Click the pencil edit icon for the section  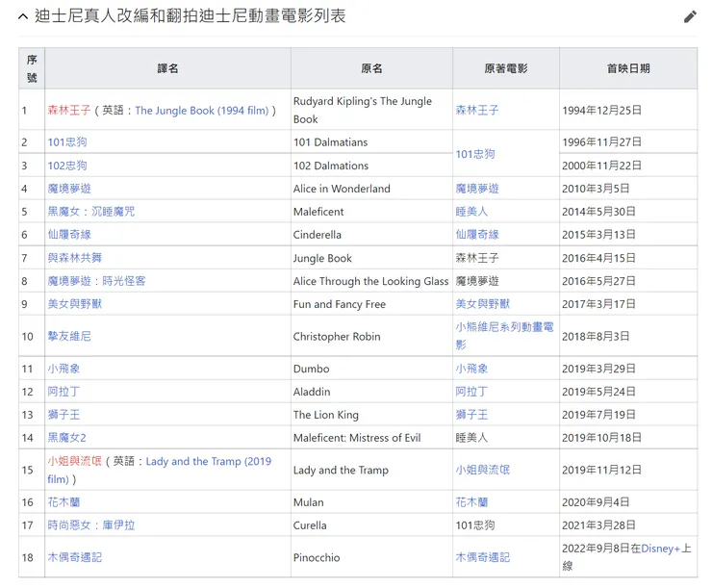coord(690,16)
